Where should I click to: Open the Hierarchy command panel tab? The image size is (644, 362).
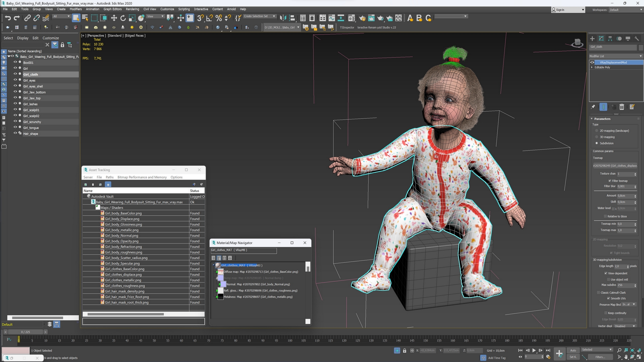pos(610,39)
